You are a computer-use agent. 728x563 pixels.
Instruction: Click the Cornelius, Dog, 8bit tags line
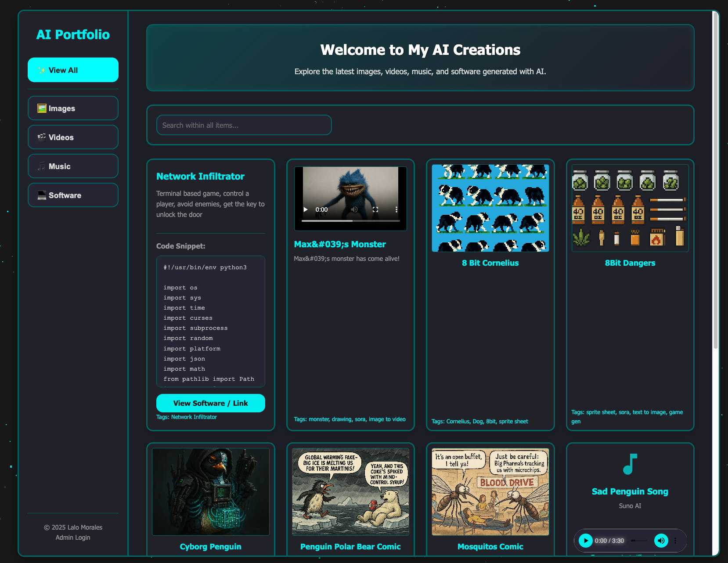click(479, 422)
